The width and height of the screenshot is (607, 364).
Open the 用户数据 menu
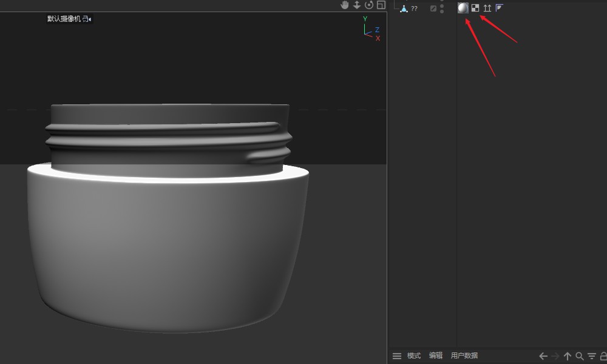464,356
